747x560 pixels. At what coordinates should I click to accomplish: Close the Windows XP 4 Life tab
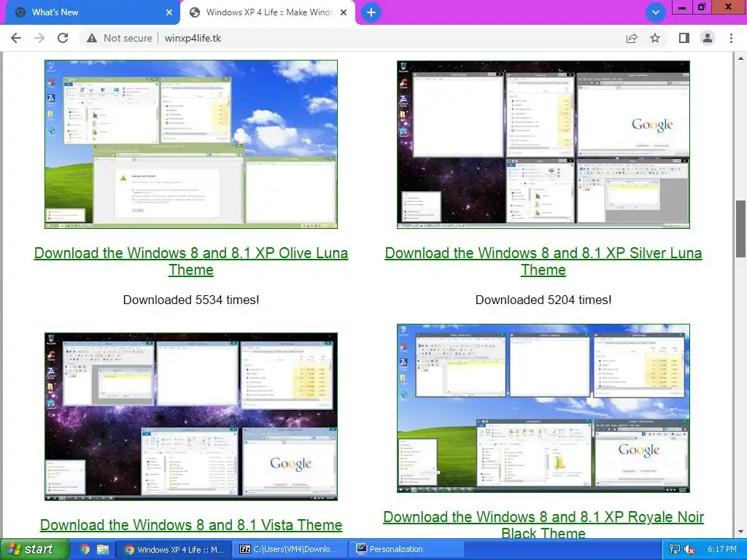pos(344,12)
